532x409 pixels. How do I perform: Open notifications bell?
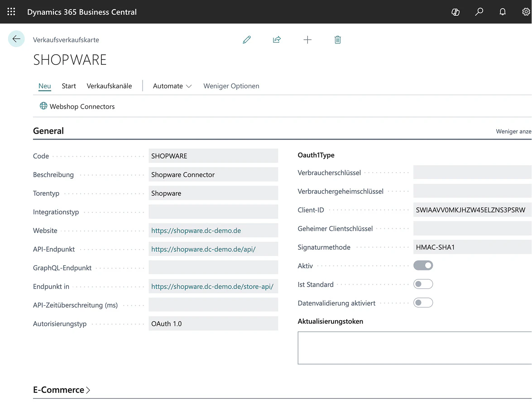503,12
